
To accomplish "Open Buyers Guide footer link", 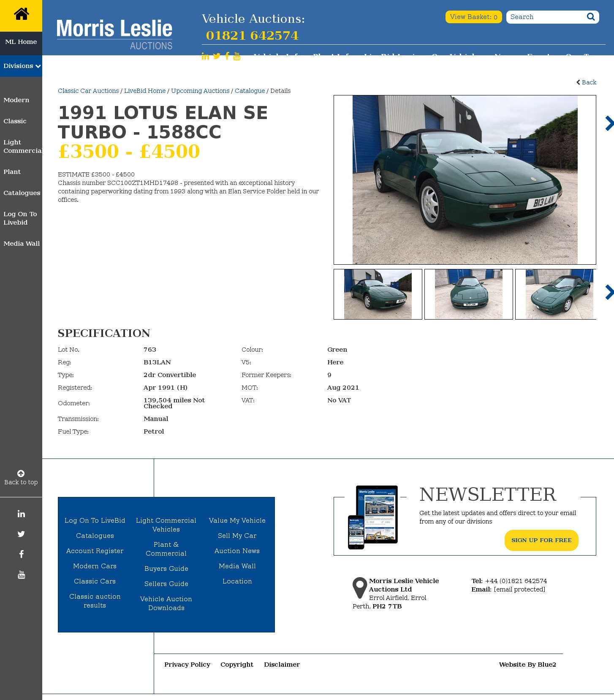I will (x=166, y=569).
